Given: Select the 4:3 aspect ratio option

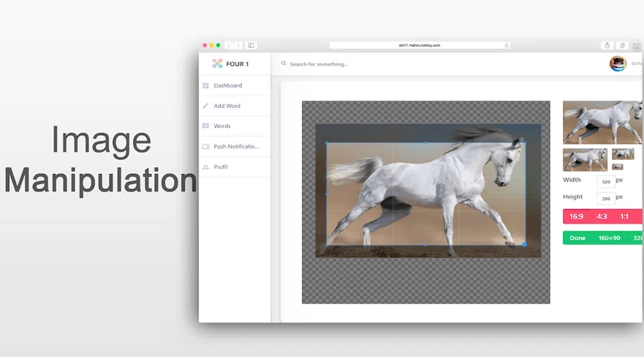Looking at the screenshot, I should 602,217.
